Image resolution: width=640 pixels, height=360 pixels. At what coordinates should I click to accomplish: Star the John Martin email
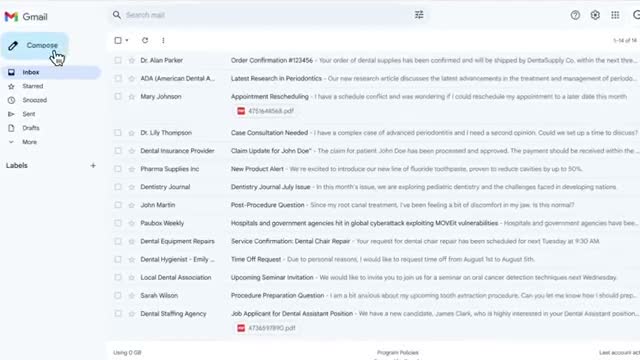click(131, 205)
